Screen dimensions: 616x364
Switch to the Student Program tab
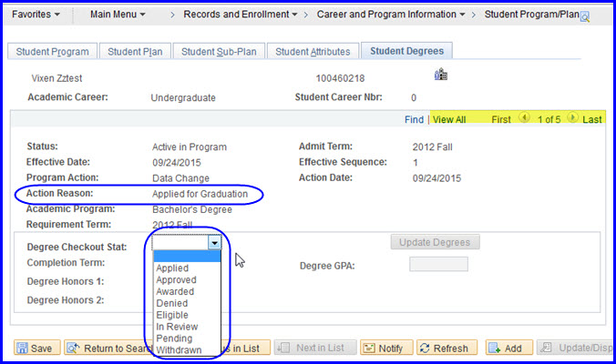coord(52,51)
